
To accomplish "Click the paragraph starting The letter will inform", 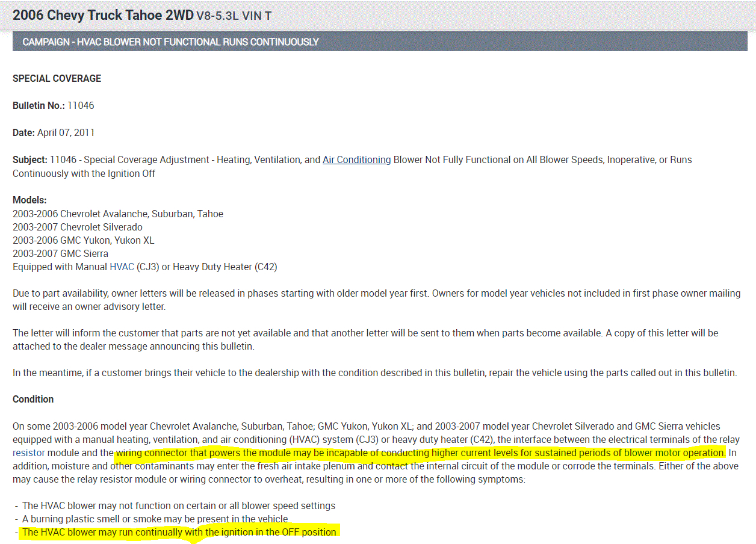I will coord(365,339).
